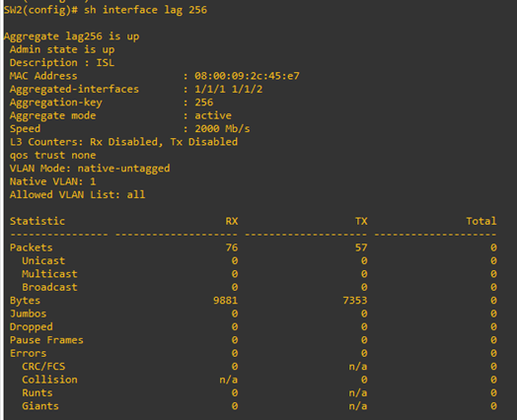
Task: Click the CRC/FCS row label
Action: (43, 367)
